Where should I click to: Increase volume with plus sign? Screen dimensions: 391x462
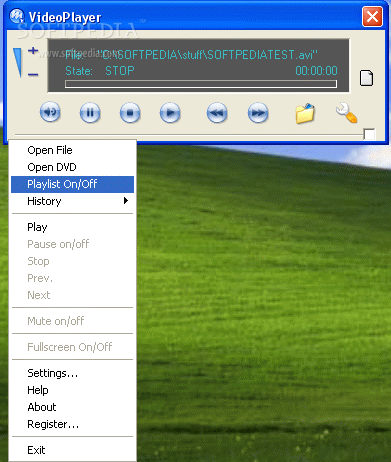pos(33,51)
